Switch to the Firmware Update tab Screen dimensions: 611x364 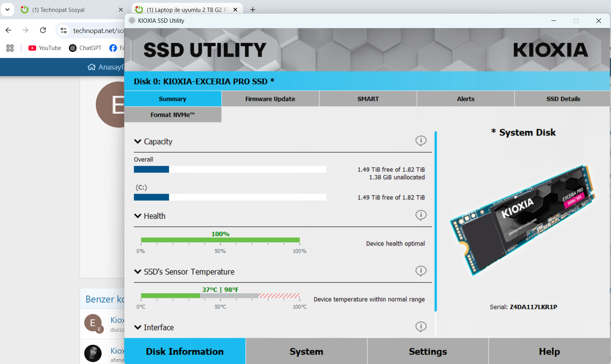point(270,99)
